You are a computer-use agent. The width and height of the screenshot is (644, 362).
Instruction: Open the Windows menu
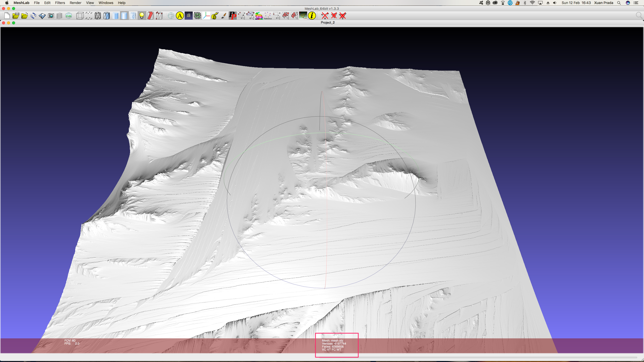point(106,3)
